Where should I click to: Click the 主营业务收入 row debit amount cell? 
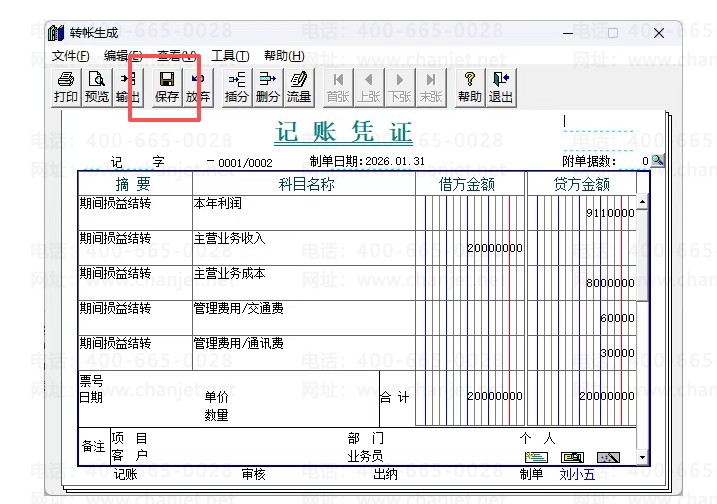(x=470, y=248)
